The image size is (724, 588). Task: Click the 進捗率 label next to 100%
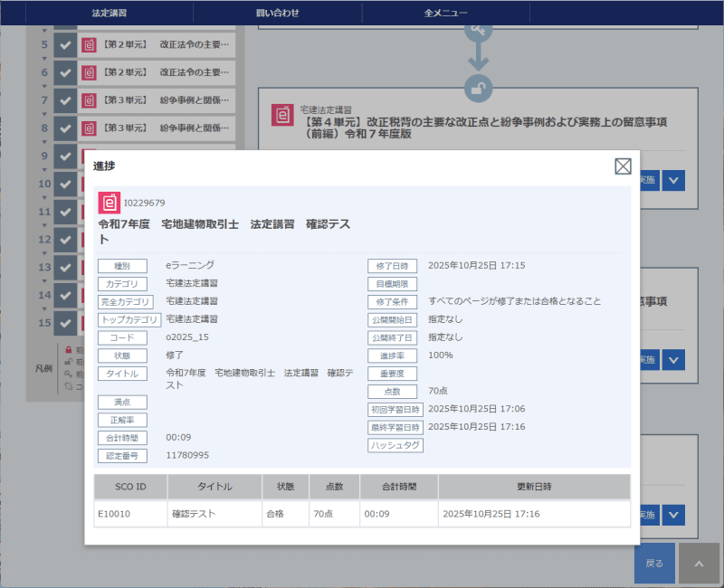click(x=393, y=356)
